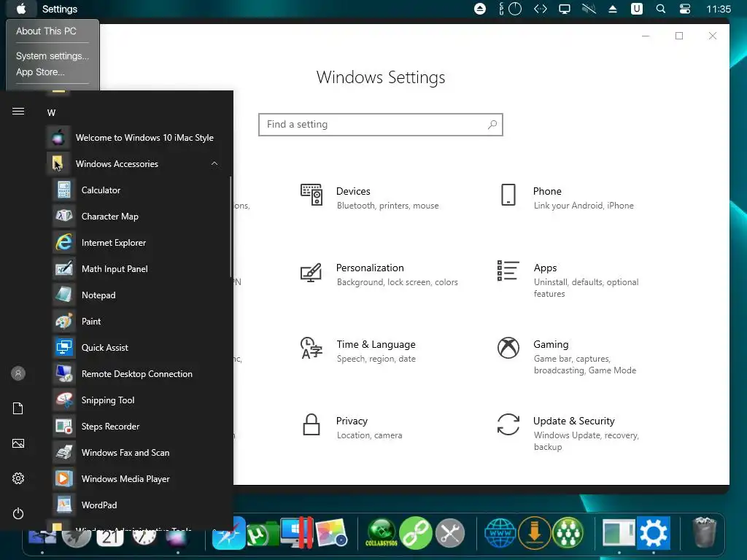Screen dimensions: 747x560
Task: Launch the Snipping Tool
Action: [x=138, y=400]
